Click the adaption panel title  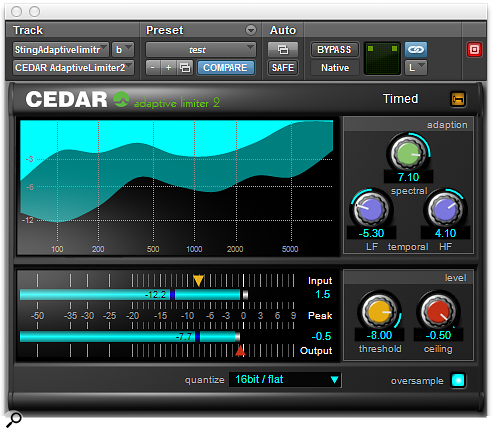pos(447,125)
